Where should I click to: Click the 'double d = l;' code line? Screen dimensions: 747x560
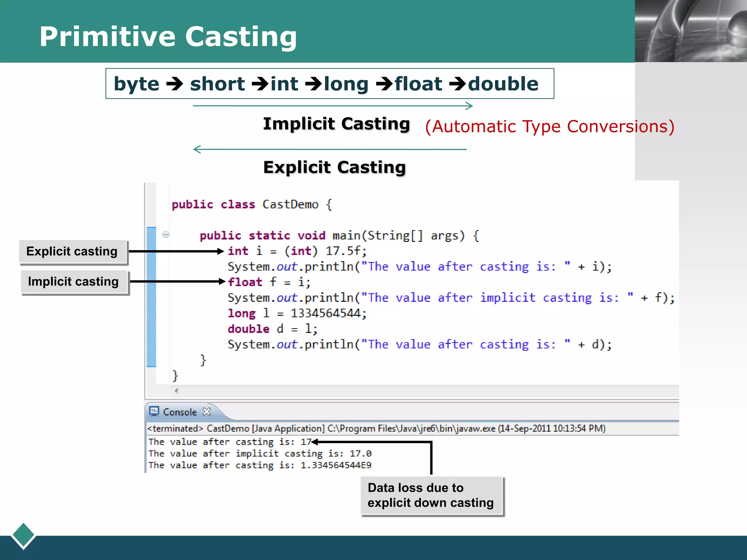tap(272, 329)
